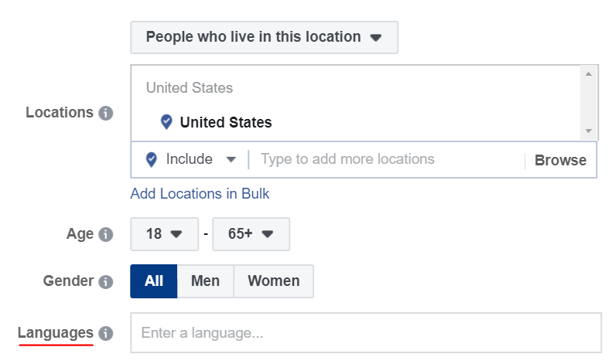Open Add Locations in Bulk link
This screenshot has width=612, height=364.
click(x=200, y=194)
